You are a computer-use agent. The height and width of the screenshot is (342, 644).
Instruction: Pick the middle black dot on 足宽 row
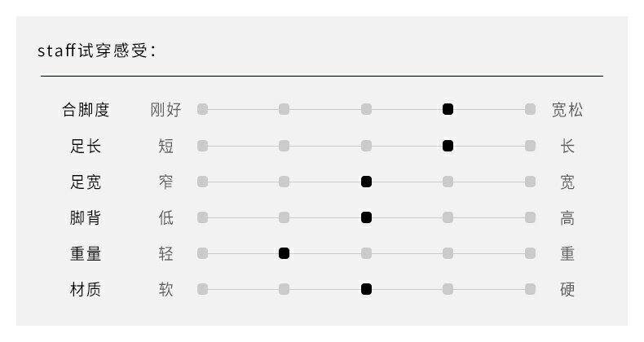pyautogui.click(x=366, y=182)
